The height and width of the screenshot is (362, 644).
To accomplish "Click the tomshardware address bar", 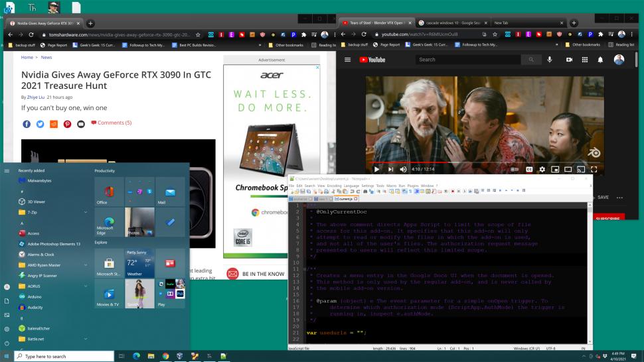I will [x=119, y=35].
